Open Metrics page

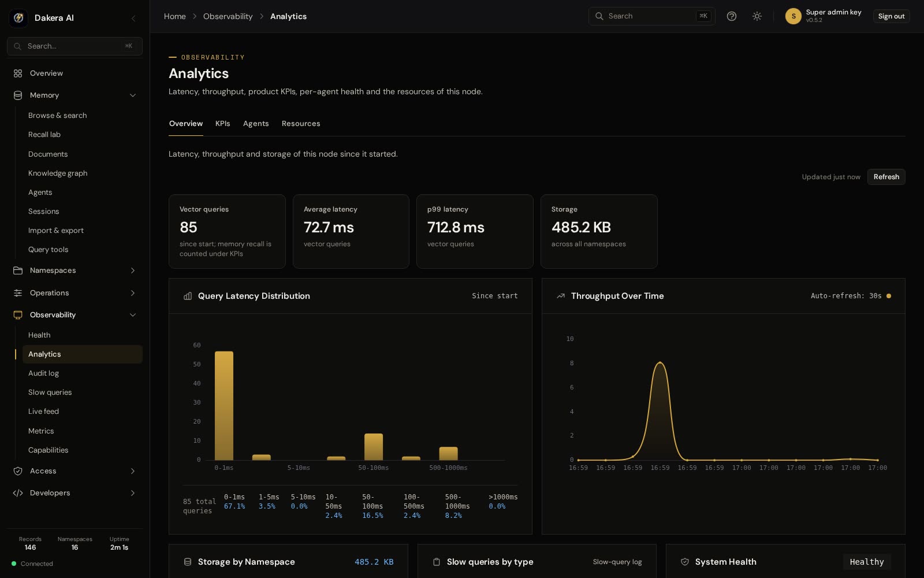83,431
